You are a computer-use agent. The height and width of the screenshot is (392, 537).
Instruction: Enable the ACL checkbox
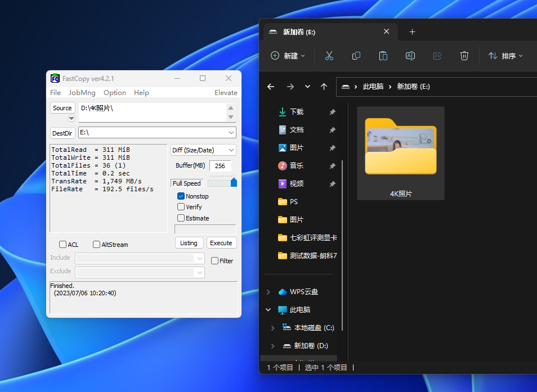pos(62,245)
